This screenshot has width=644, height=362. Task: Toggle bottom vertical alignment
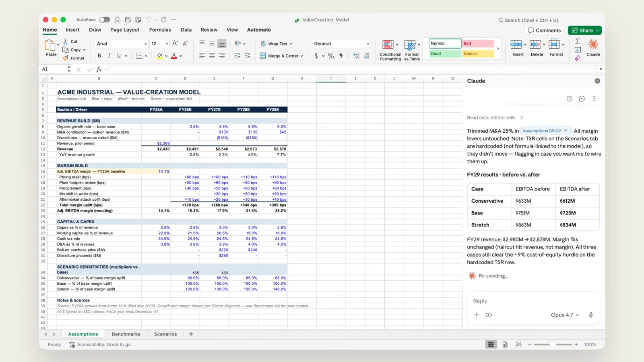point(222,43)
